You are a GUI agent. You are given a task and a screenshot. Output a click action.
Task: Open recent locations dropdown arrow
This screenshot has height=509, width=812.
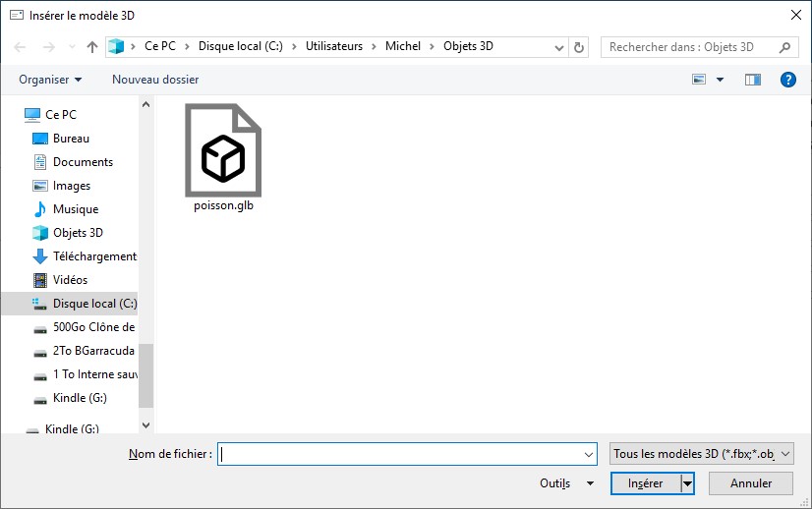tap(72, 47)
